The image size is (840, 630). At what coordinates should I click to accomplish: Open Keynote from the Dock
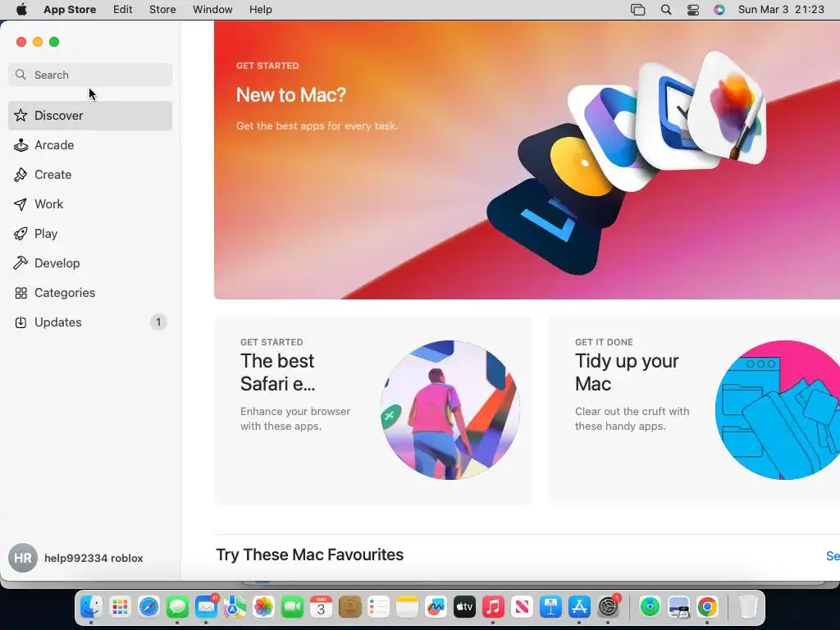(550, 607)
